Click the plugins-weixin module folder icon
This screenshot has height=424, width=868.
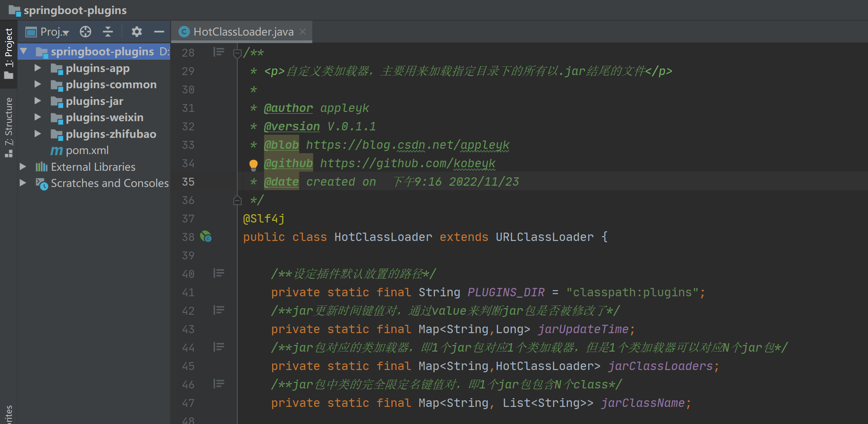(57, 118)
